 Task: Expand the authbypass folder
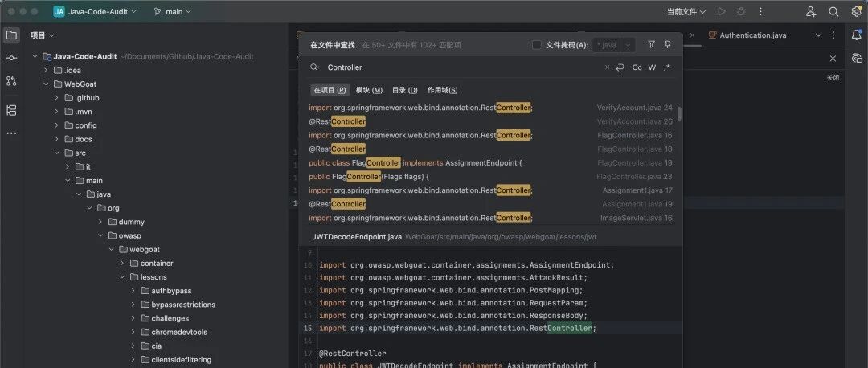[133, 291]
